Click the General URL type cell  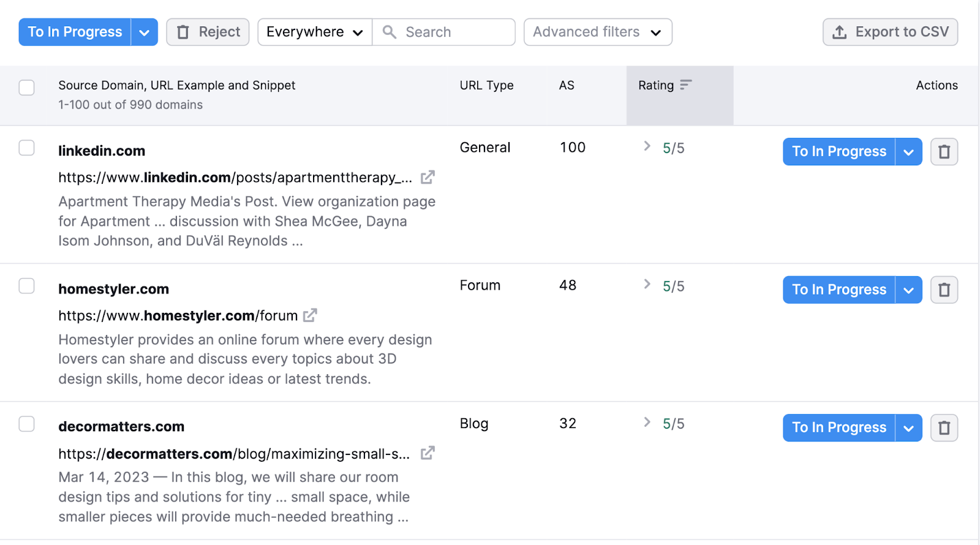click(x=484, y=148)
